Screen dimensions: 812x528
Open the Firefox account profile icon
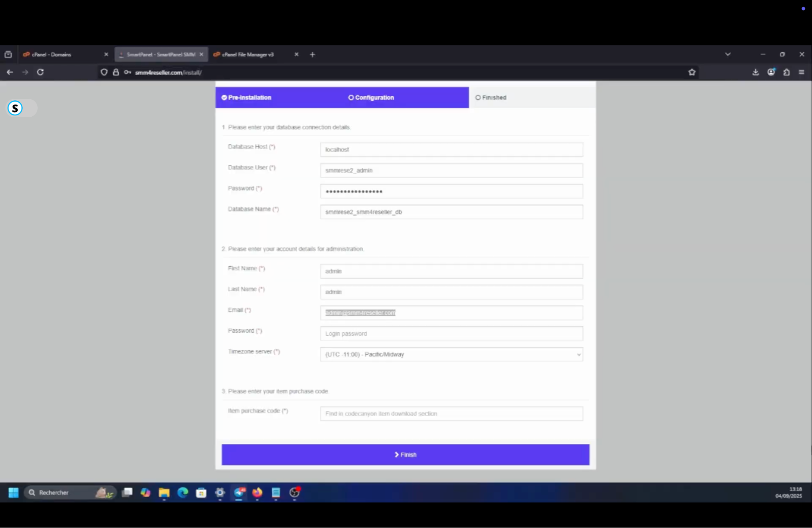[x=771, y=72]
